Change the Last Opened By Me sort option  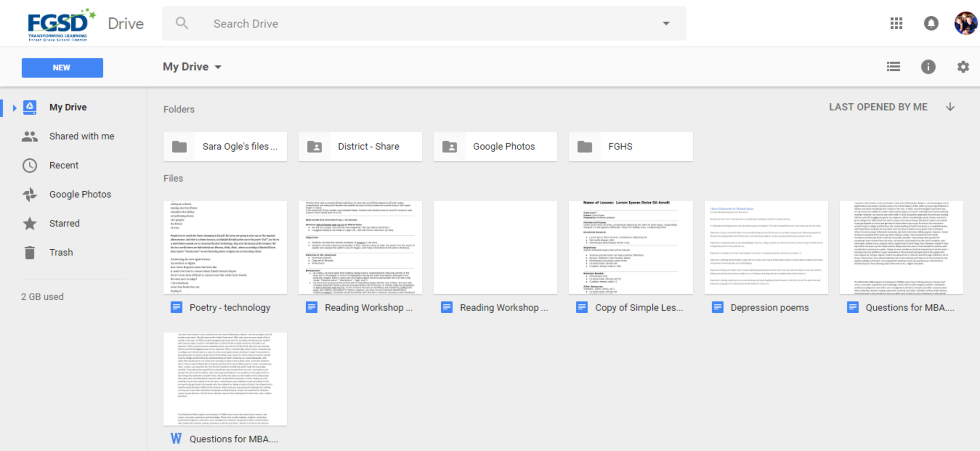tap(878, 107)
